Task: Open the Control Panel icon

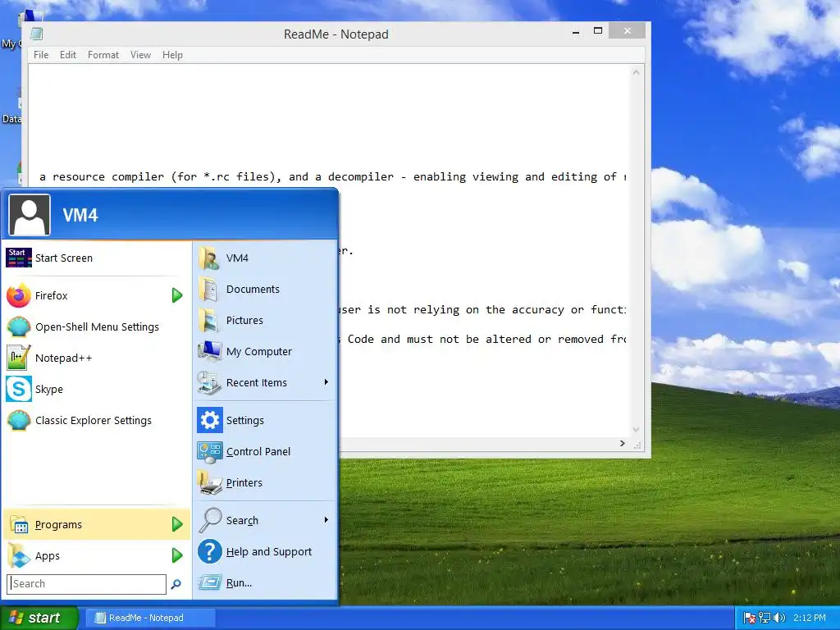Action: point(209,452)
